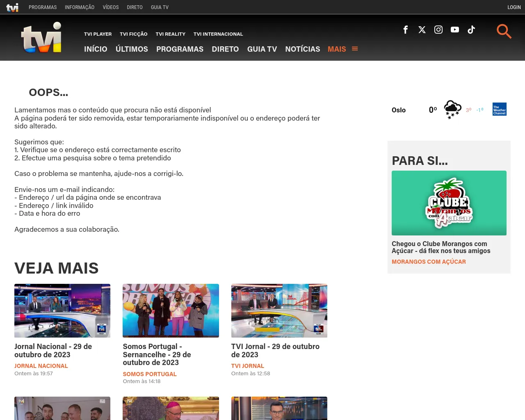
Task: Click TVI JORNAL category link
Action: point(248,366)
